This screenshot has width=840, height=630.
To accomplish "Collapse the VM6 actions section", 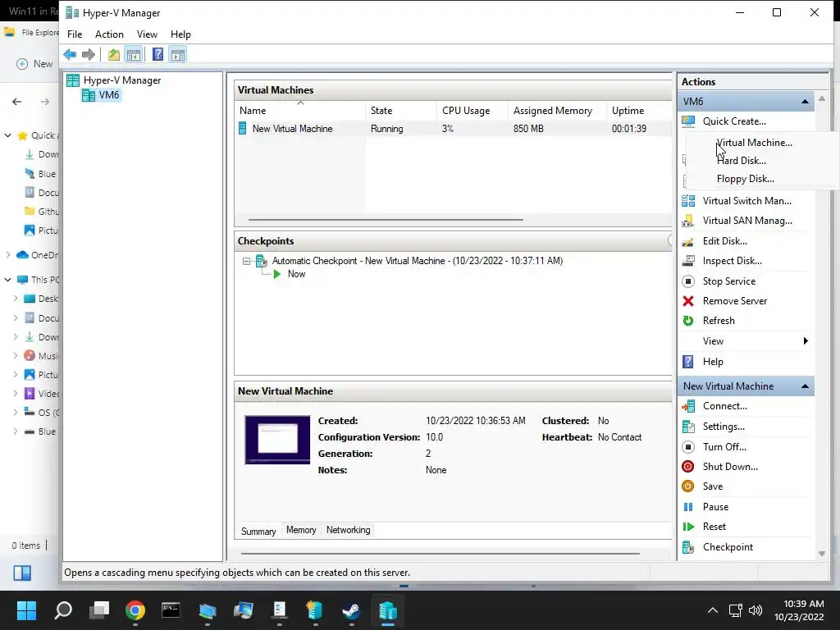I will [x=805, y=101].
